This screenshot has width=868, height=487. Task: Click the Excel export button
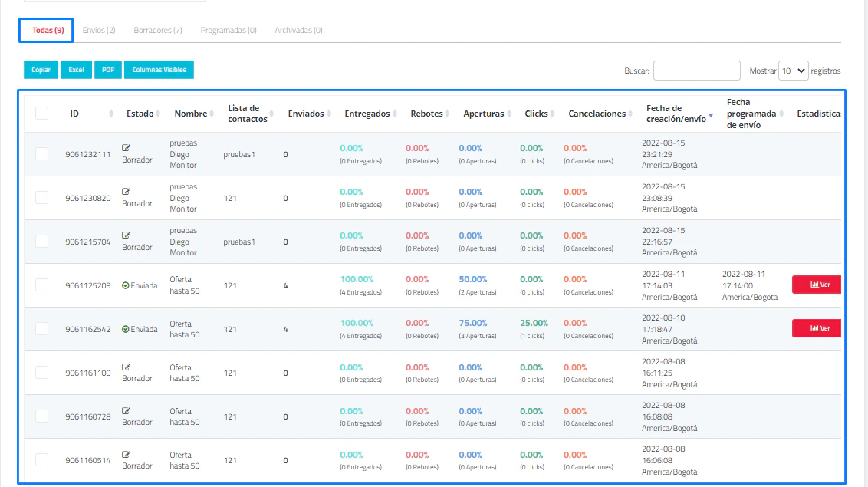pos(77,70)
